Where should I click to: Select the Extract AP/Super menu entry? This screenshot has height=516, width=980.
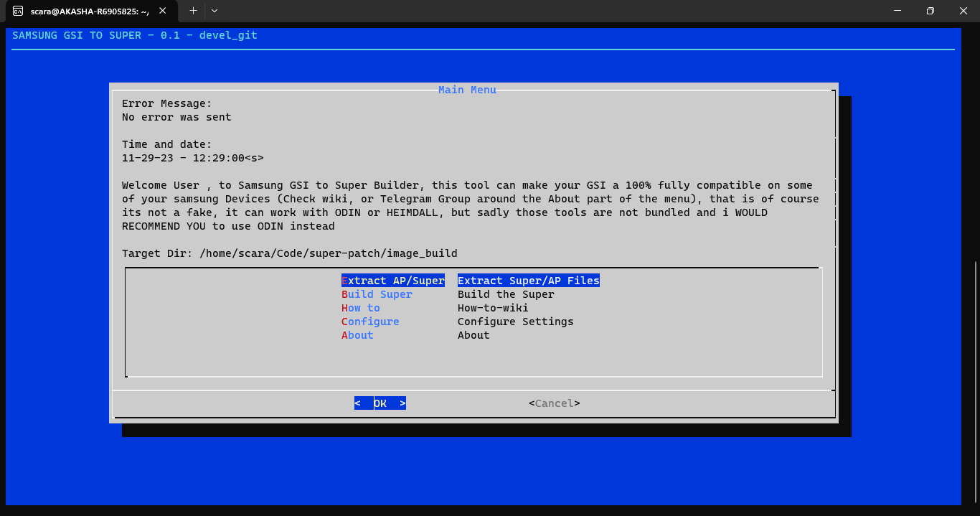(x=393, y=281)
